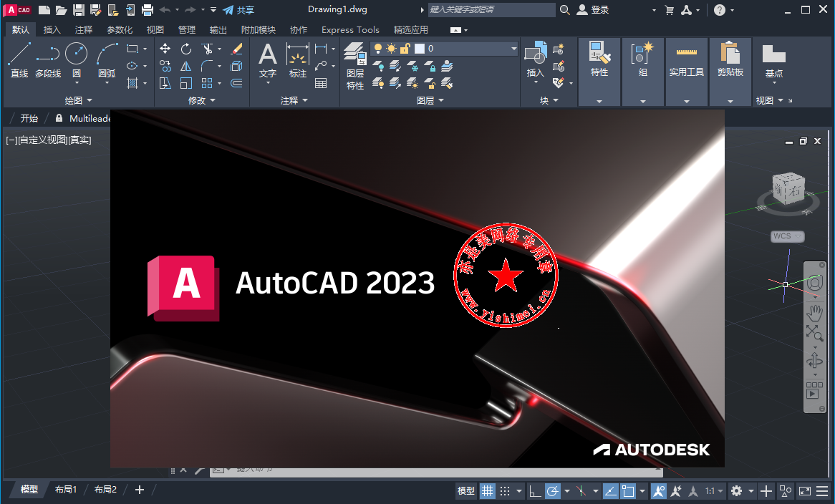
Task: Toggle object snap square in status bar
Action: (628, 490)
